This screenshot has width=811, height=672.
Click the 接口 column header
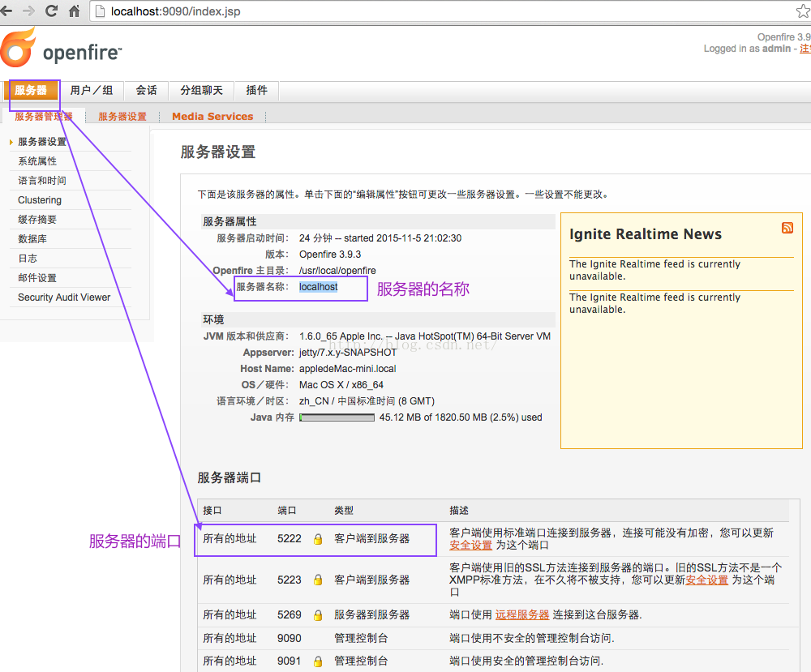(x=212, y=511)
